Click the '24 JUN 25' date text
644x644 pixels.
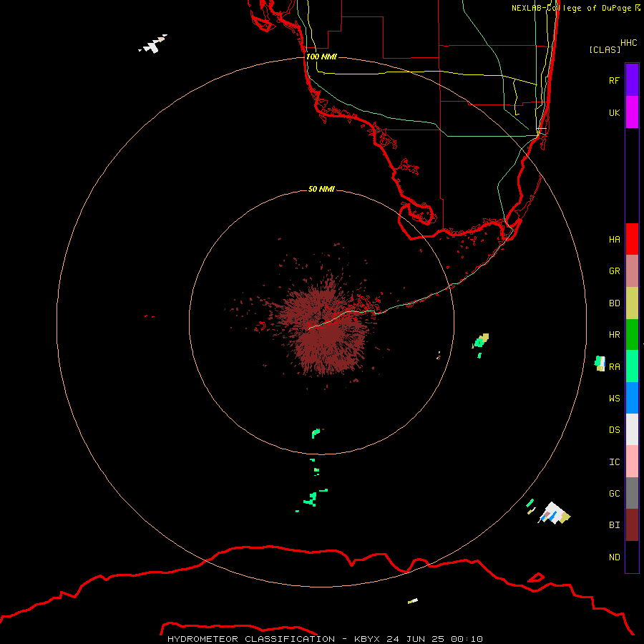(415, 639)
